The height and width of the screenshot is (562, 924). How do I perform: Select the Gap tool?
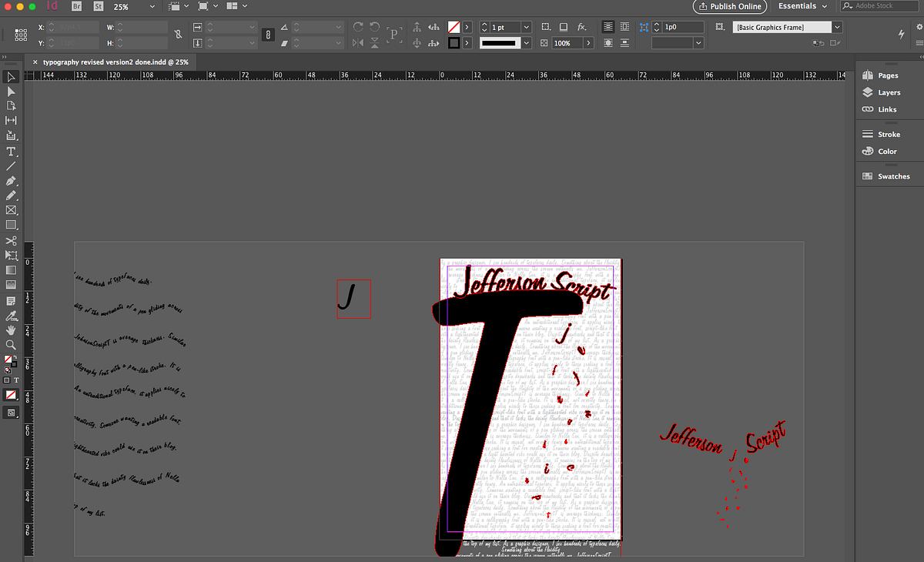point(11,121)
